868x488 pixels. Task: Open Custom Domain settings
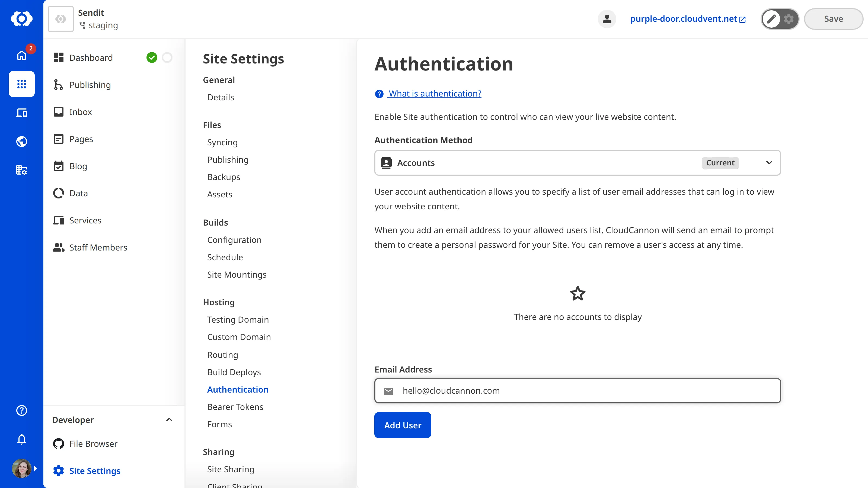pyautogui.click(x=239, y=337)
